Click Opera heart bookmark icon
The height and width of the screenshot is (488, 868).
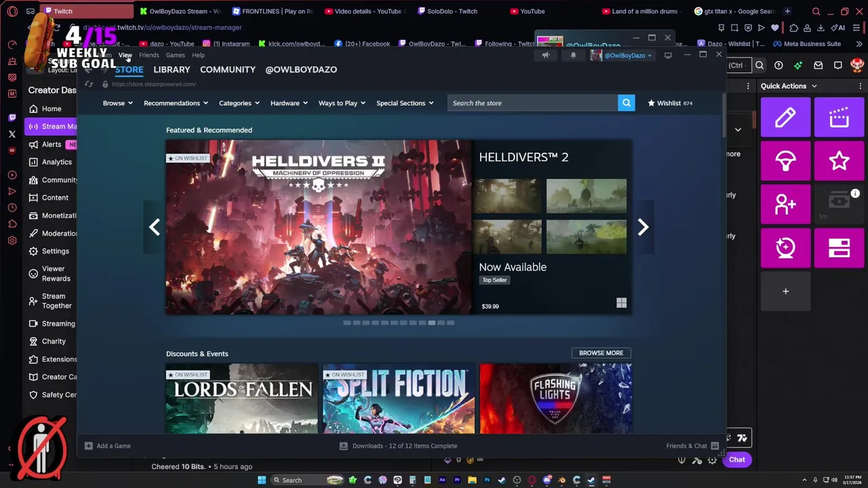point(775,28)
